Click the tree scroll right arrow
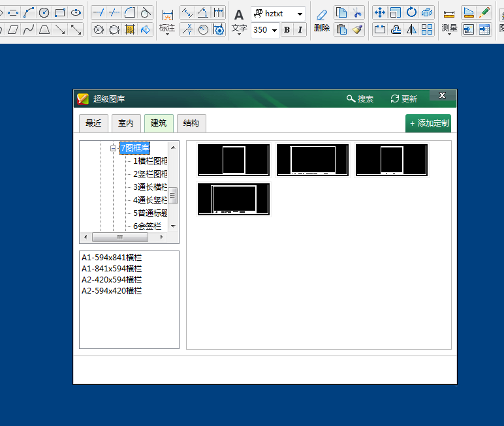This screenshot has height=426, width=504. click(x=161, y=237)
